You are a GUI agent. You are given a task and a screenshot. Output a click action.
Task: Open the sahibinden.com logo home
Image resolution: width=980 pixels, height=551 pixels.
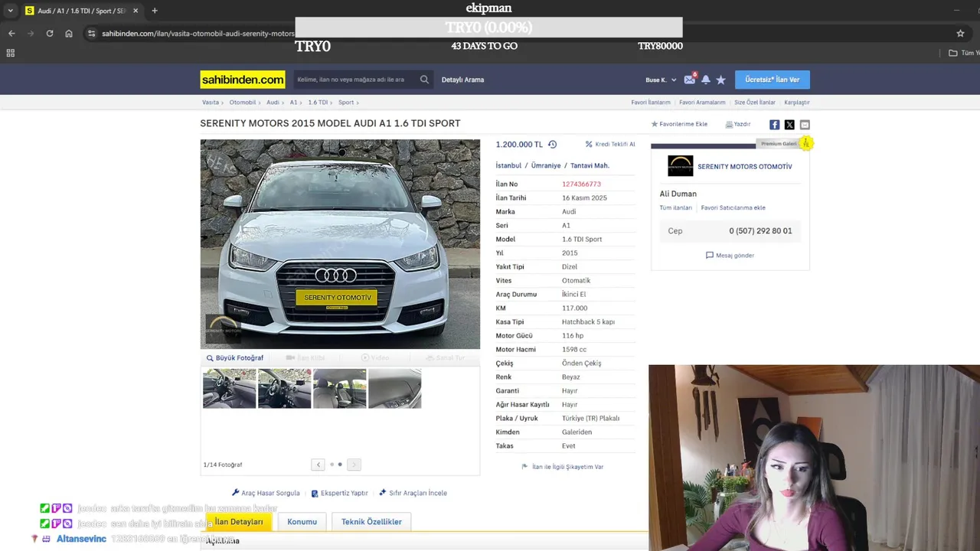(243, 80)
